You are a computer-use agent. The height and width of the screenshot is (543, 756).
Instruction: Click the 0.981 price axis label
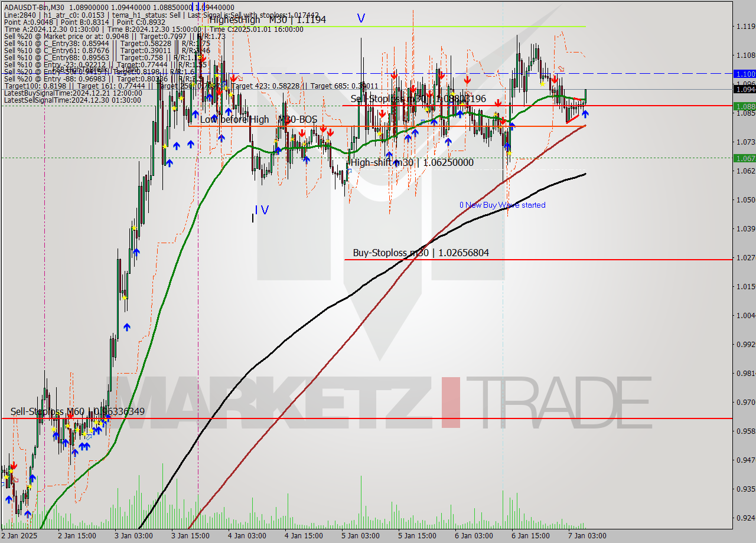(745, 374)
